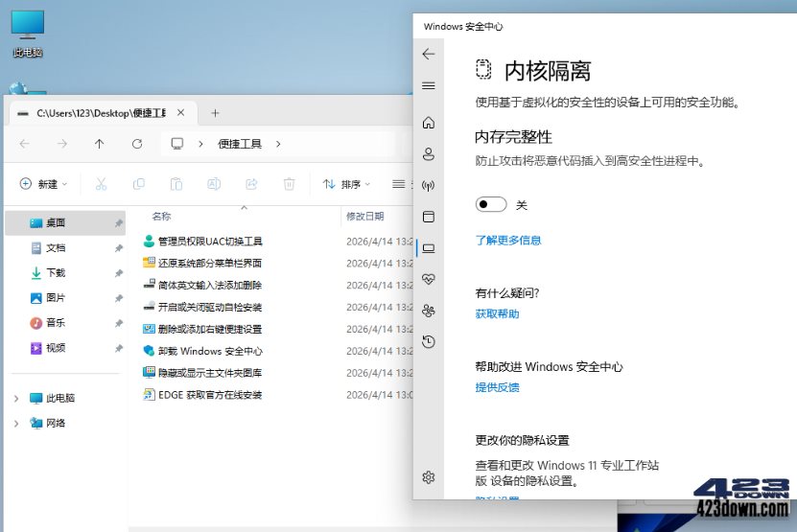Unpin 桌面 using its pin icon
The width and height of the screenshot is (797, 532).
coord(118,223)
